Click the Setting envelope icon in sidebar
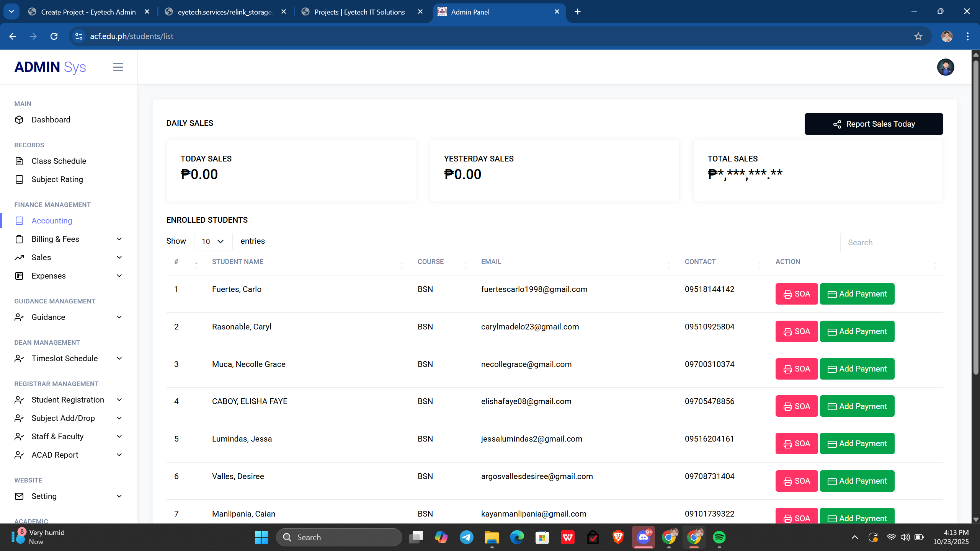 19,496
